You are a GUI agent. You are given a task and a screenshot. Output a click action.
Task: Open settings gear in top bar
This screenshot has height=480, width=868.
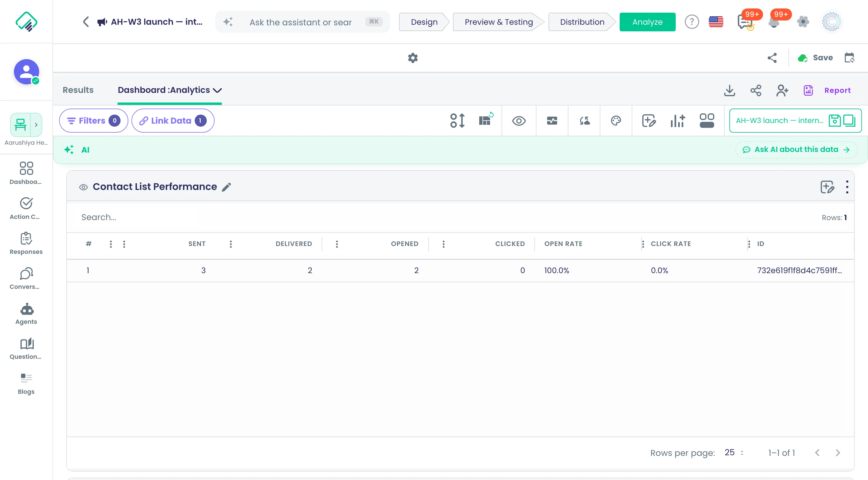[x=803, y=22]
